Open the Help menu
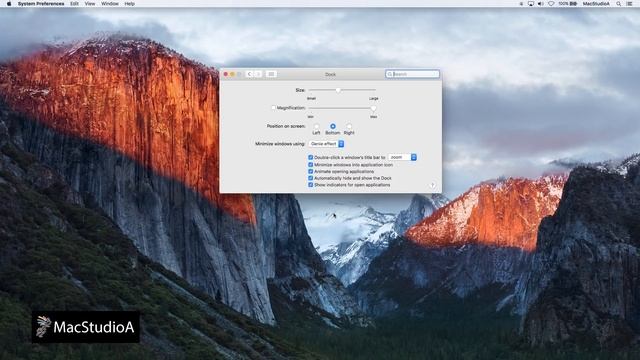Image resolution: width=640 pixels, height=360 pixels. click(x=129, y=4)
